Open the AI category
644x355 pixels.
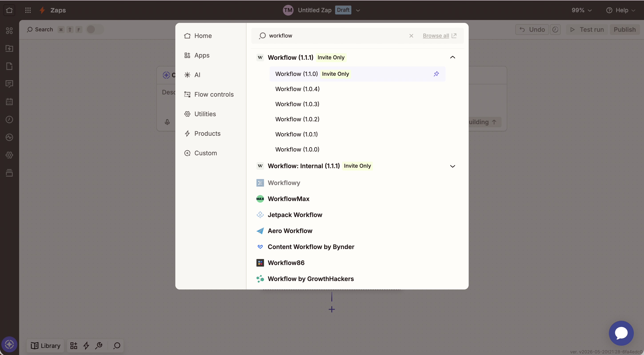(x=192, y=75)
